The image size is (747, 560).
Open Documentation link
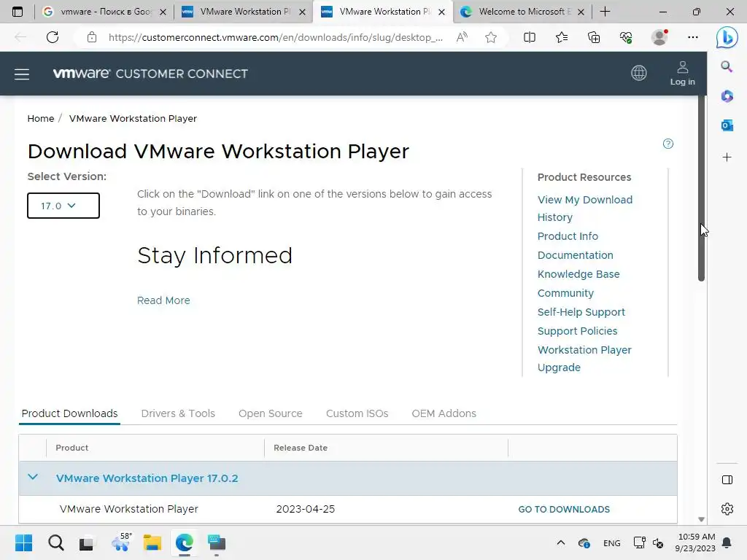click(x=576, y=255)
